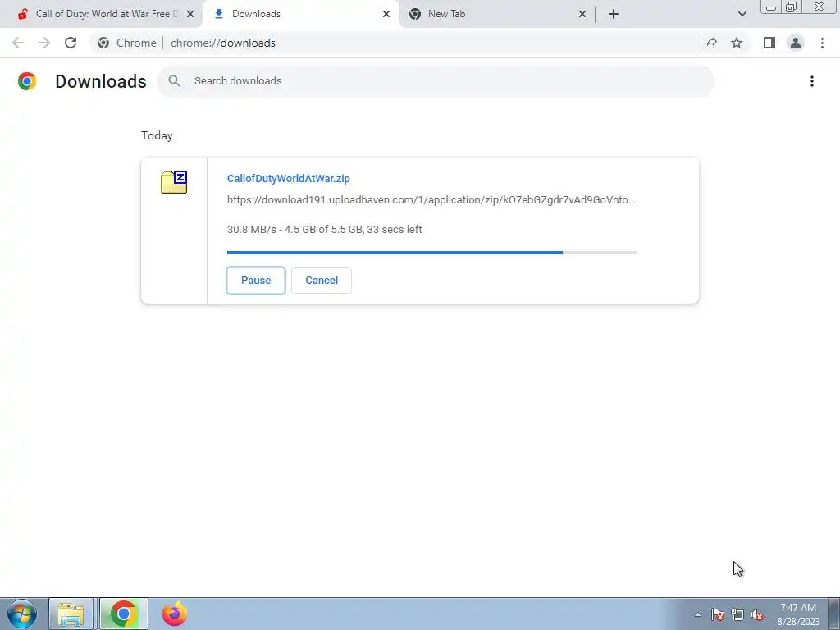Minimize the Chrome window

coord(771,7)
